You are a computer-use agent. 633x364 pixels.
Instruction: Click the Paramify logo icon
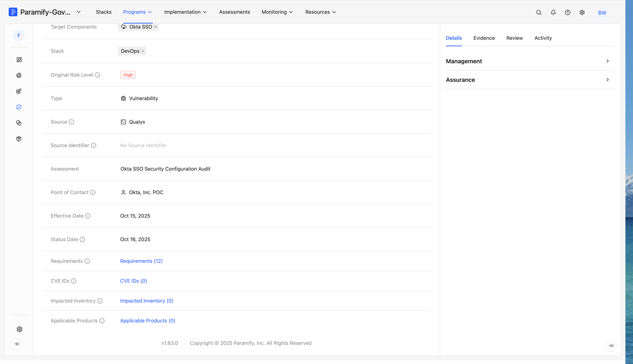pyautogui.click(x=13, y=12)
